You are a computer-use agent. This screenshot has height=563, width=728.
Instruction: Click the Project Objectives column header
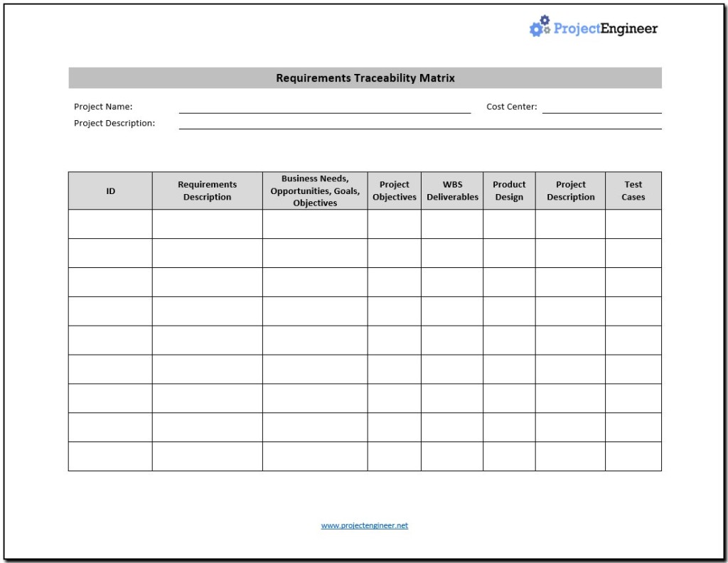click(x=394, y=190)
